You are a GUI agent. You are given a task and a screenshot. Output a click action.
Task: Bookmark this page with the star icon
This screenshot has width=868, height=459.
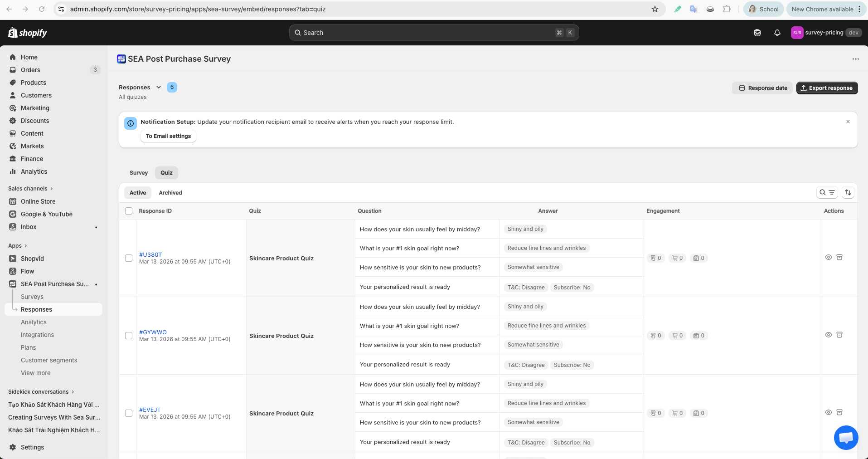655,9
